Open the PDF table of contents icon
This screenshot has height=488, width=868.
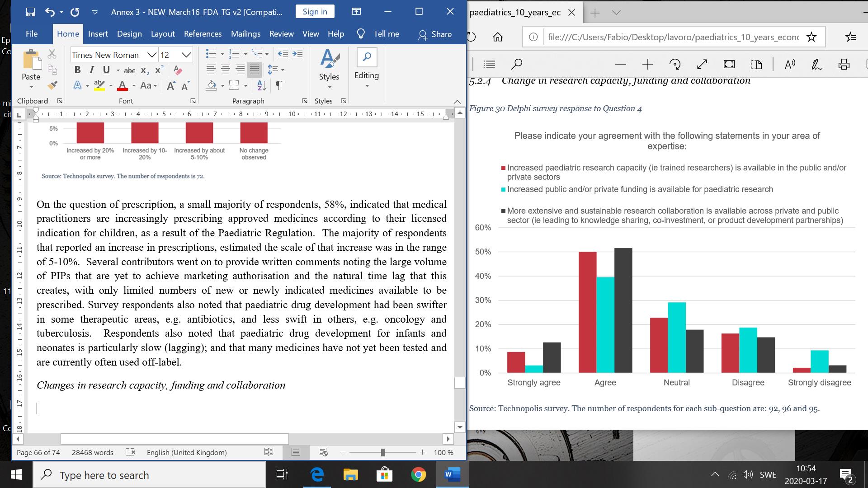(x=490, y=65)
